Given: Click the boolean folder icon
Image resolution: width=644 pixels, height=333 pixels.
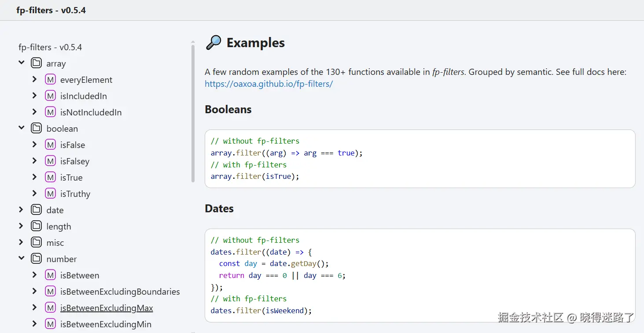Looking at the screenshot, I should [36, 129].
